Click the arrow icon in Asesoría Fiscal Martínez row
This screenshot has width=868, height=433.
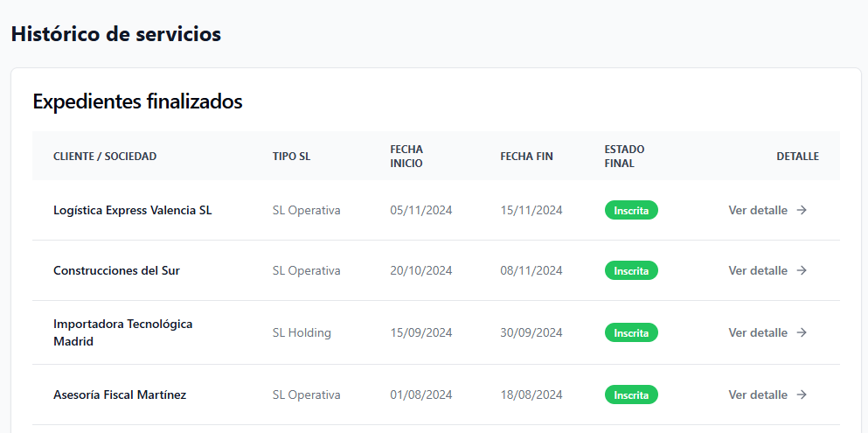802,395
